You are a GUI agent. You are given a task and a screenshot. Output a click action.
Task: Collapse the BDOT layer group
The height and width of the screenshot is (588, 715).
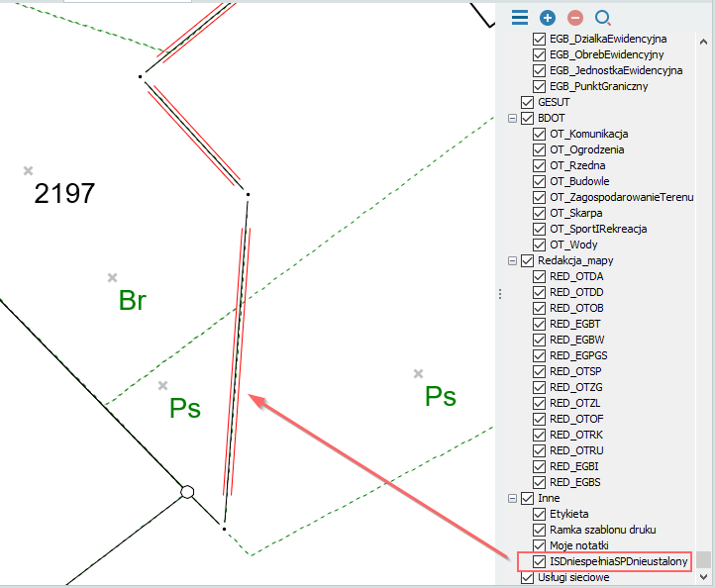pos(512,118)
